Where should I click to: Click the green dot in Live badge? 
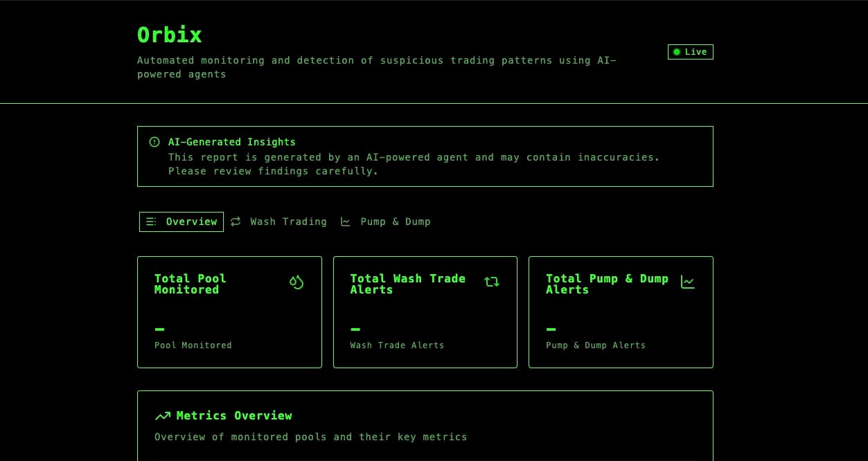click(x=677, y=52)
